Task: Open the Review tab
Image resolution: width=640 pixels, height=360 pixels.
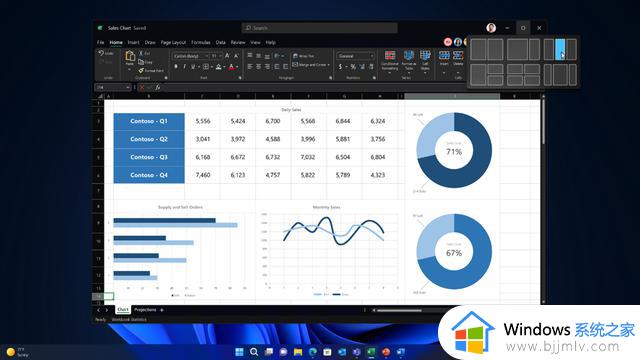Action: pos(238,42)
